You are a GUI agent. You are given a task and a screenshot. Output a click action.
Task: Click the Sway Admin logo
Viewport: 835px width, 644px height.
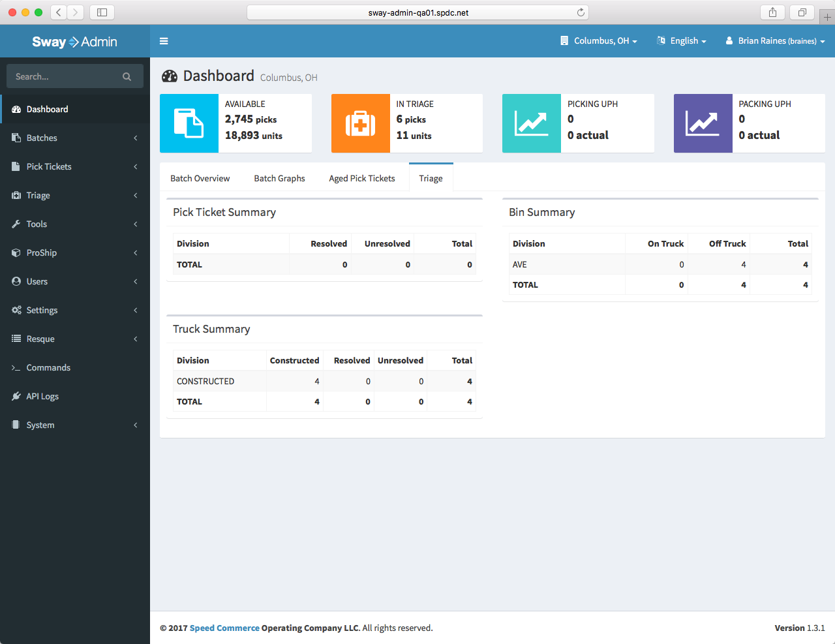tap(75, 42)
